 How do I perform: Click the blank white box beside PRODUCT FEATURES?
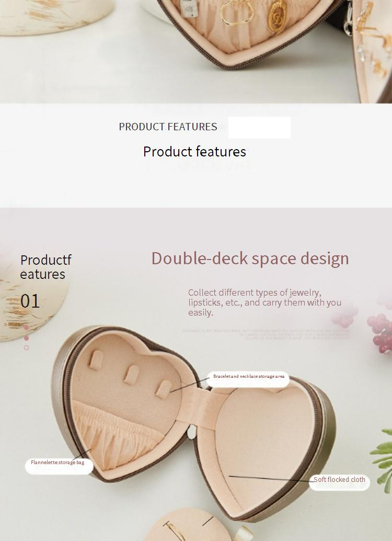click(x=259, y=128)
